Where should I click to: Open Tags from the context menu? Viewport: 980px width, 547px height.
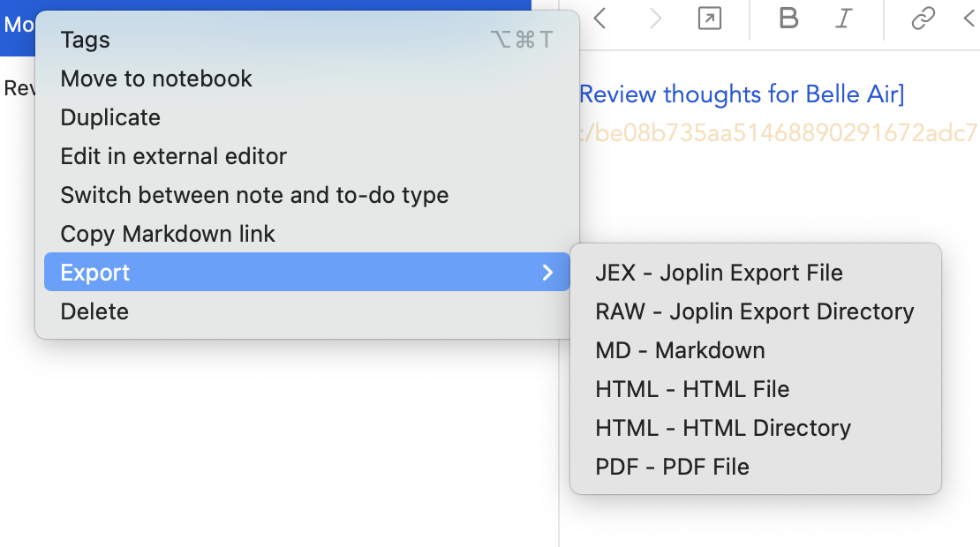pyautogui.click(x=86, y=40)
